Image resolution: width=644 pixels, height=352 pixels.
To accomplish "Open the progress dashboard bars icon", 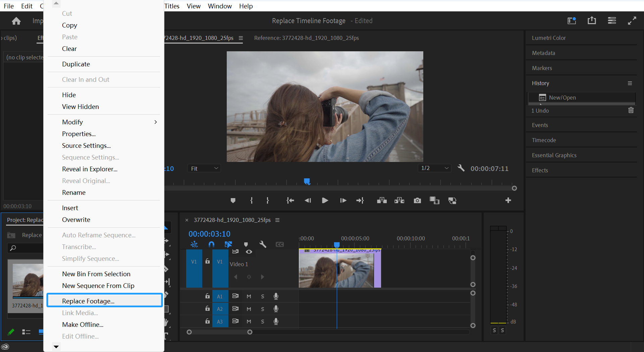I will 612,21.
